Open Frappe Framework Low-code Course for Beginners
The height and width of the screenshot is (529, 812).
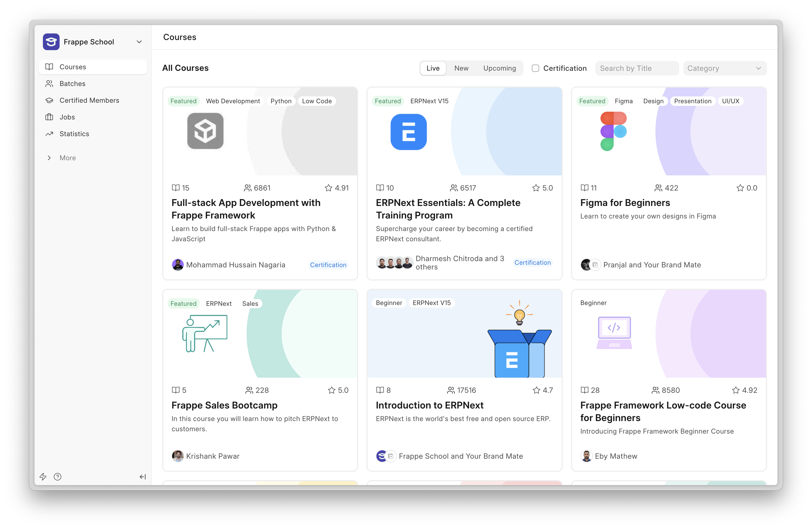click(x=663, y=411)
